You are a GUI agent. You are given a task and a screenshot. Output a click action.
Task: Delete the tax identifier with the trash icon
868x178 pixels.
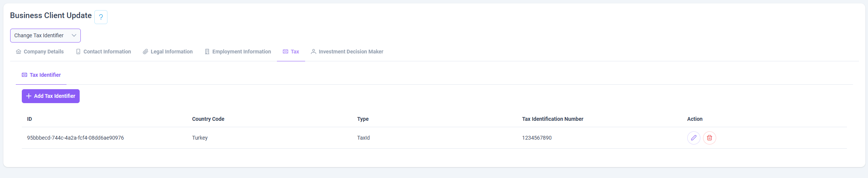coord(709,138)
